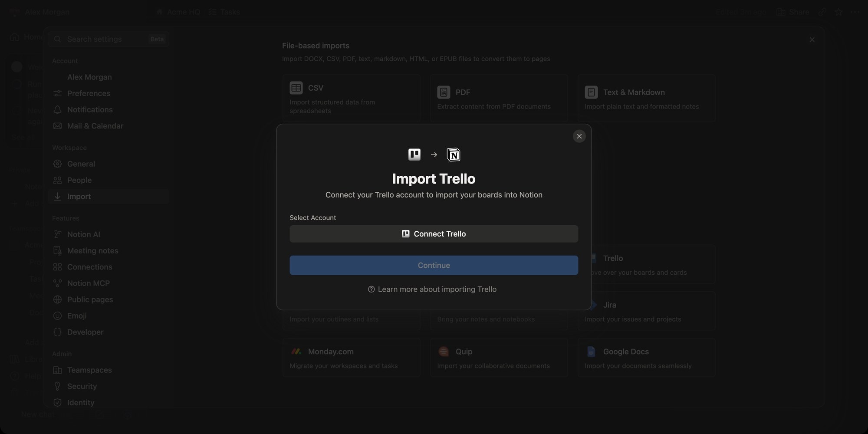Open the Acme HQ breadcrumb
This screenshot has height=434, width=868.
coord(178,12)
